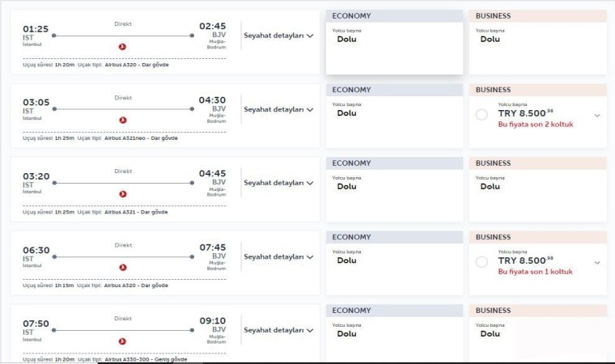Screen dimensions: 615x364
Task: Click the airline logo on the 06:30 flight
Action: [123, 267]
